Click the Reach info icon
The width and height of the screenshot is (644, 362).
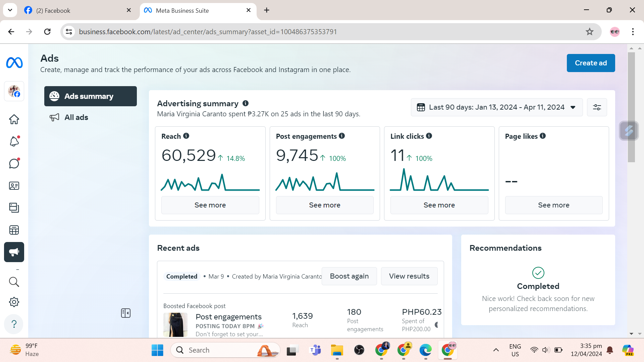coord(186,136)
